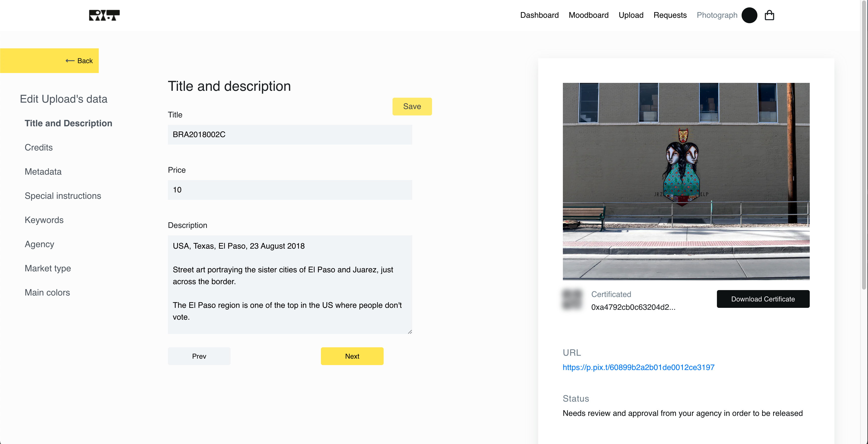Open the shopping bag cart icon
Viewport: 868px width, 444px height.
coord(769,15)
